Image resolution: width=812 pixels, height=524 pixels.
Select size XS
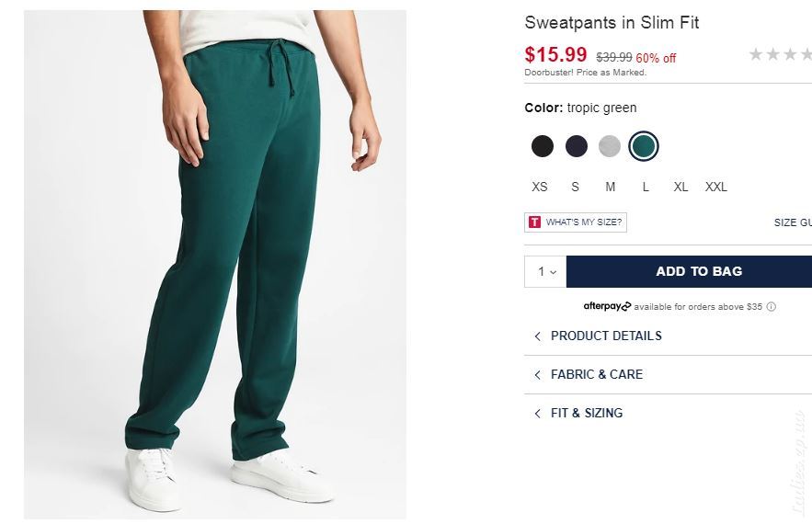click(540, 187)
